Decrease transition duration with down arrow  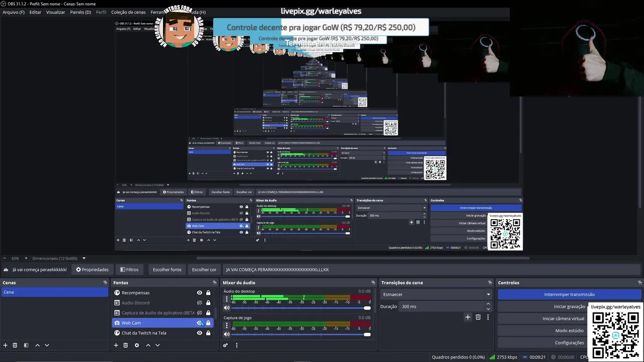point(488,309)
